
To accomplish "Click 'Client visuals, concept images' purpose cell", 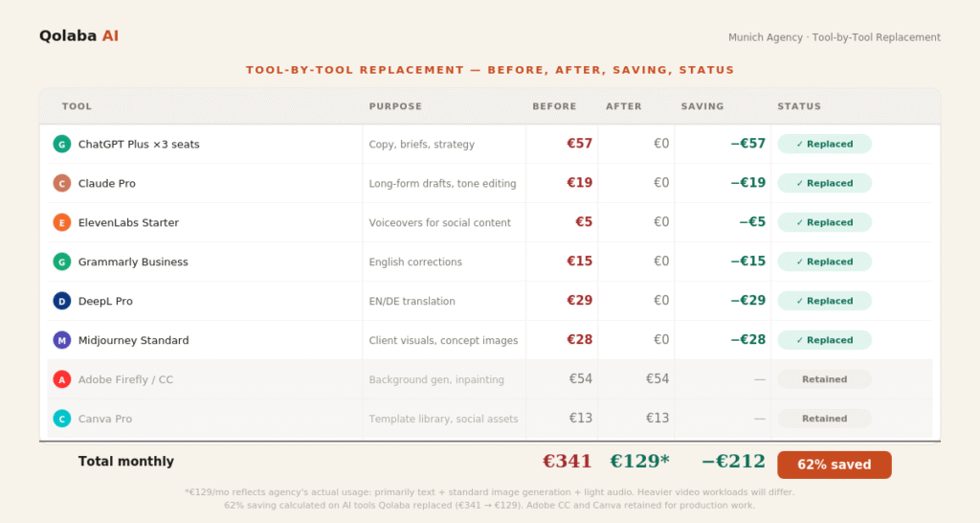I will [443, 340].
